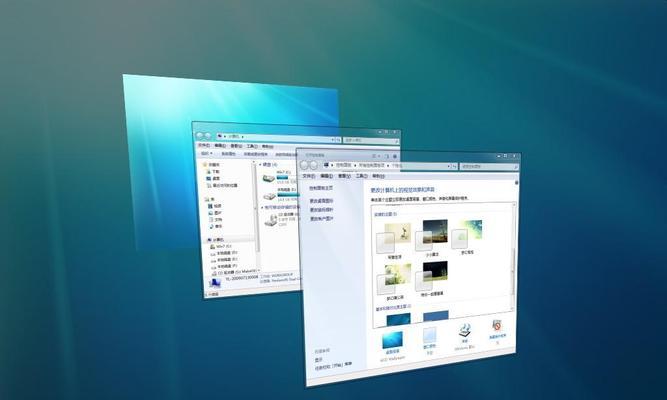Open the Control Panel Home link
The image size is (667, 400).
point(321,188)
